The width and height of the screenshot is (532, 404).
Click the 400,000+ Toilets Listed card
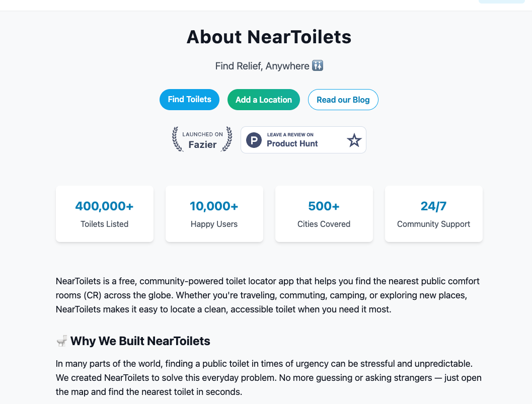click(105, 214)
